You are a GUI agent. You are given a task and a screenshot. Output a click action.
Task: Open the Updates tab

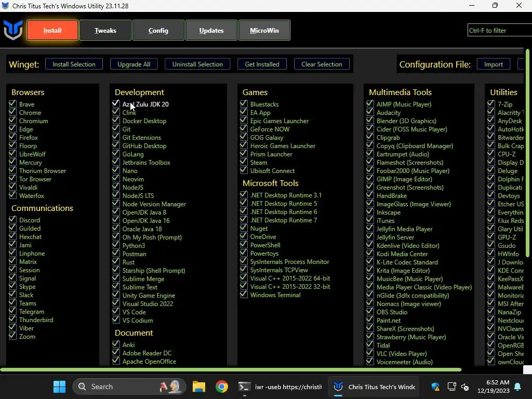click(211, 30)
